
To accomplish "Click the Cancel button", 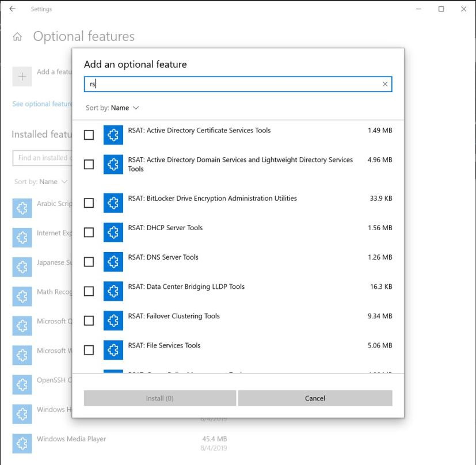I will point(315,398).
